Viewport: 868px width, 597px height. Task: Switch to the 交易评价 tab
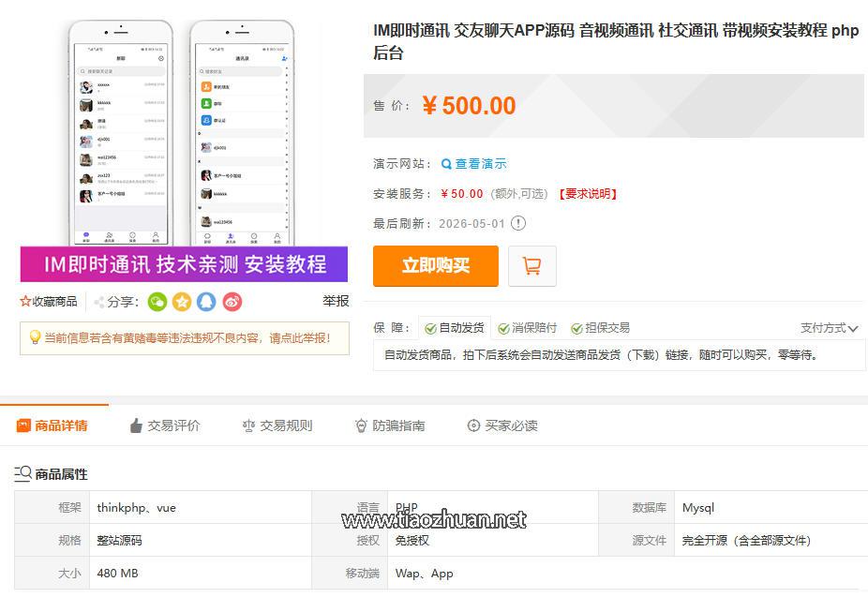165,425
